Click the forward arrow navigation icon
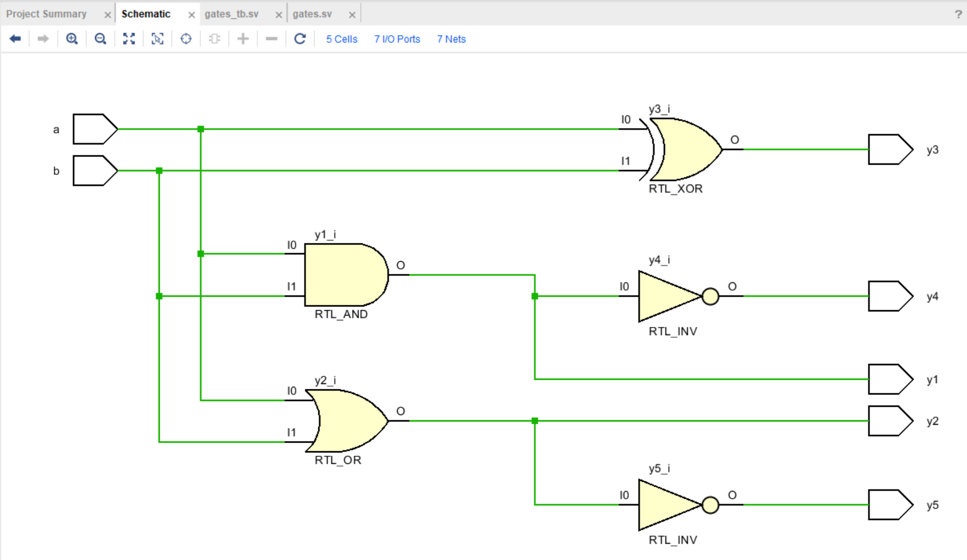The image size is (967, 560). coord(43,39)
